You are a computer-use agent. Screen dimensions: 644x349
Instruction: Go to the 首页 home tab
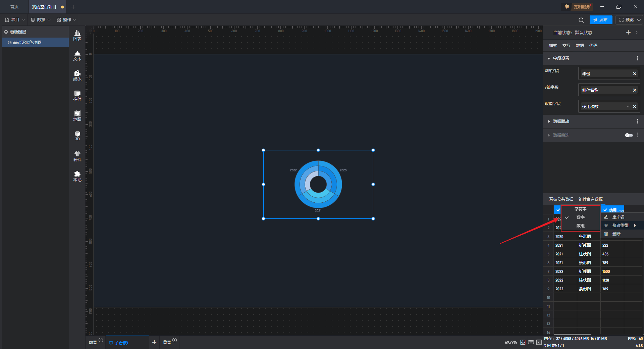pyautogui.click(x=14, y=7)
